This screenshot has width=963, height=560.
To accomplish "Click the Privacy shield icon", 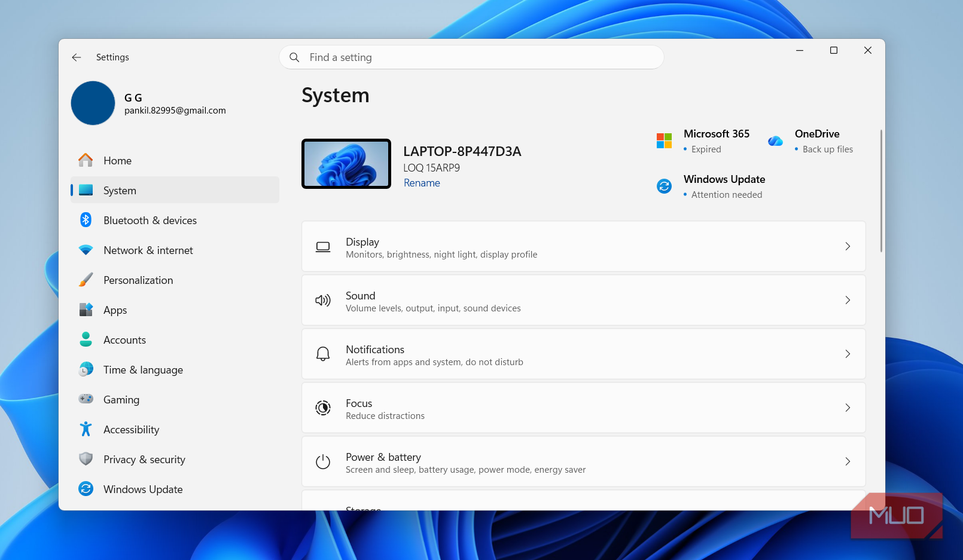I will (86, 459).
